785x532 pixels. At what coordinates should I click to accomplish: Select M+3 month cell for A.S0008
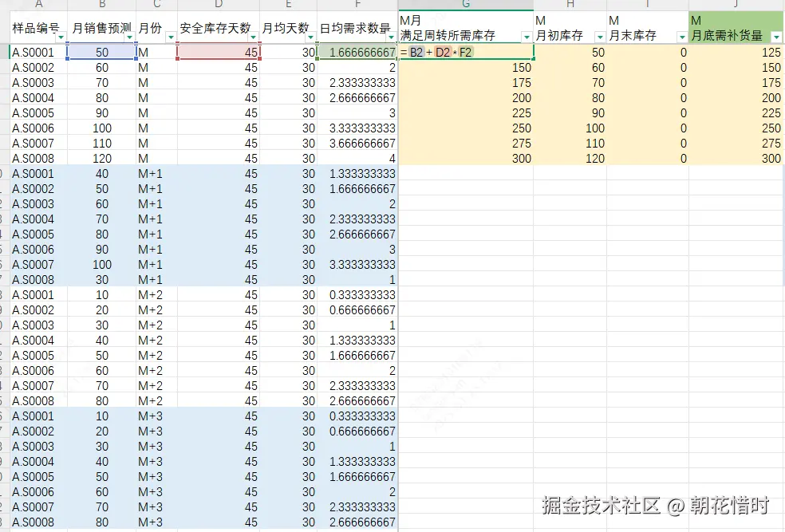[x=156, y=522]
